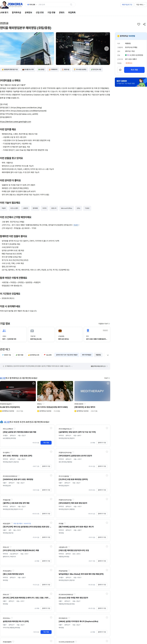The width and height of the screenshot is (147, 644).
Task: Open the 공채정보 menu
Action: pyautogui.click(x=28, y=13)
